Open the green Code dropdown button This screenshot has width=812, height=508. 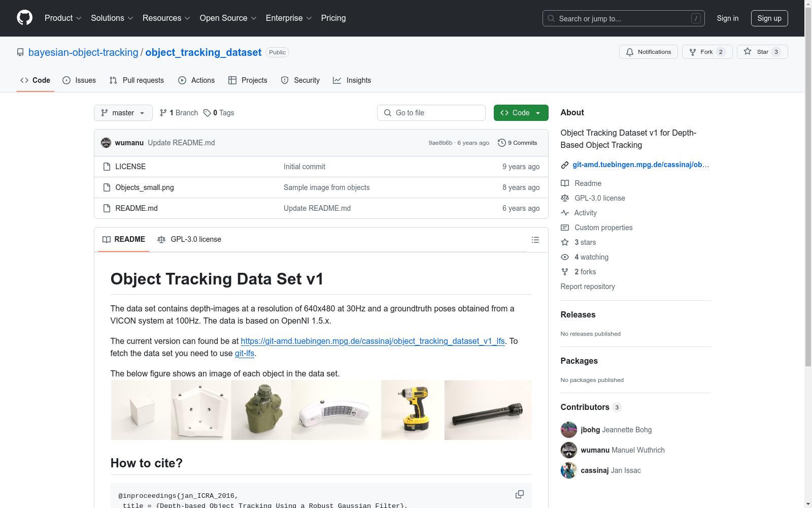tap(521, 113)
